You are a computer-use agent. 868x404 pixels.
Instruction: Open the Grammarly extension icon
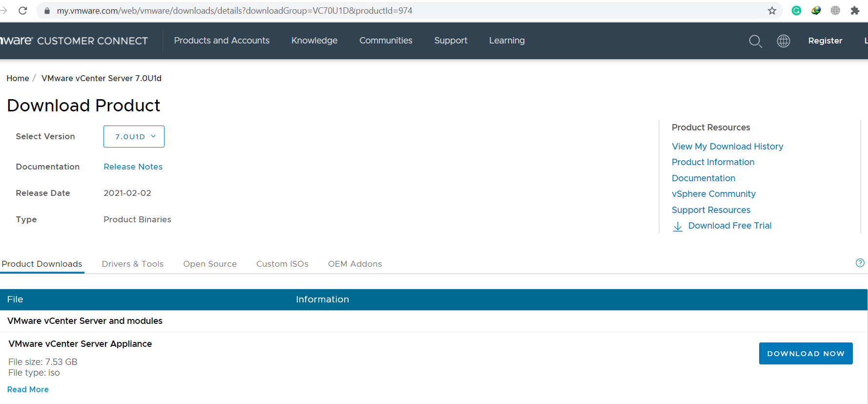(x=796, y=10)
